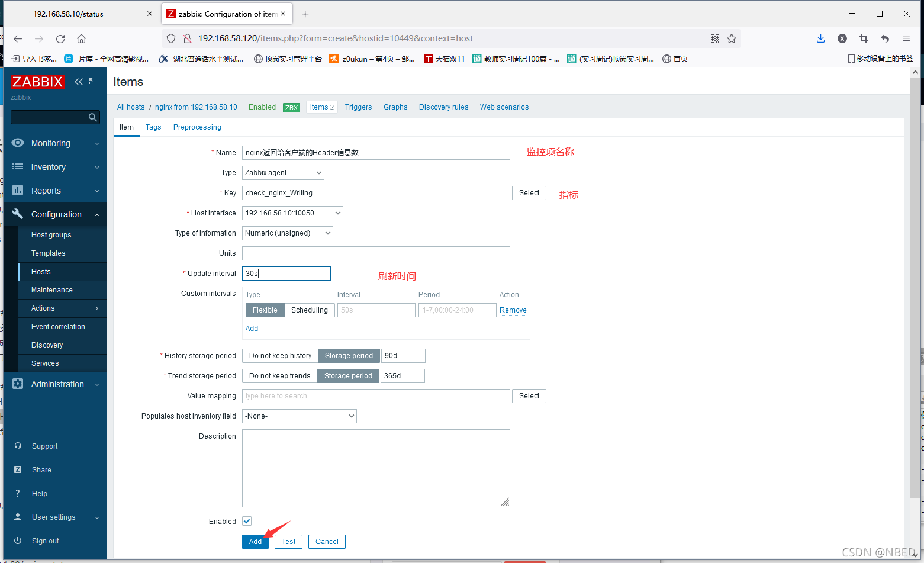Image resolution: width=924 pixels, height=563 pixels.
Task: Click the Remove custom interval link
Action: tap(513, 310)
